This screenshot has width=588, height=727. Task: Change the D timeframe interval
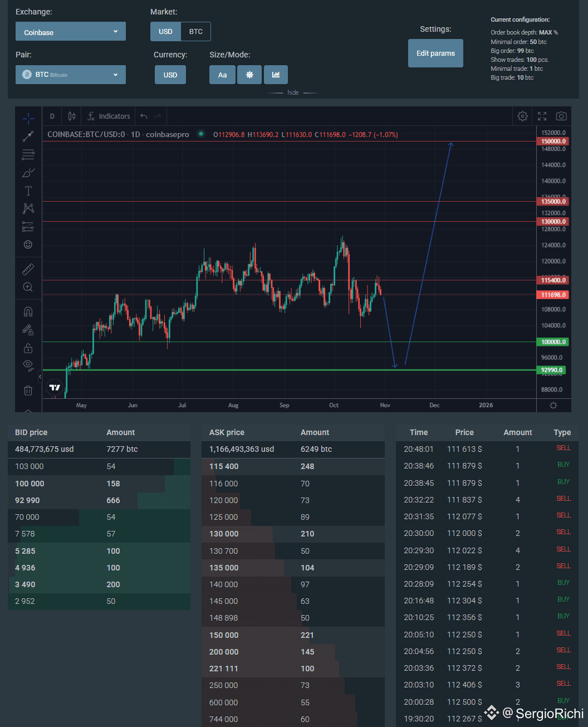(52, 116)
